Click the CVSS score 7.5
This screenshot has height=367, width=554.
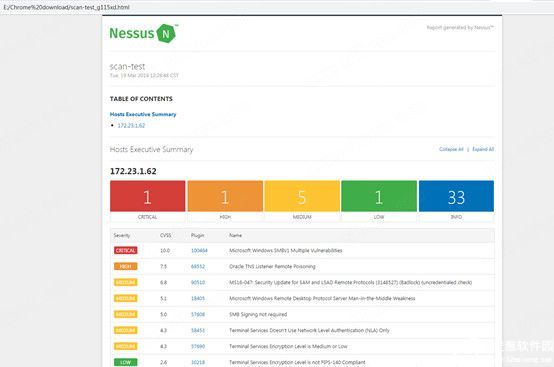click(163, 266)
